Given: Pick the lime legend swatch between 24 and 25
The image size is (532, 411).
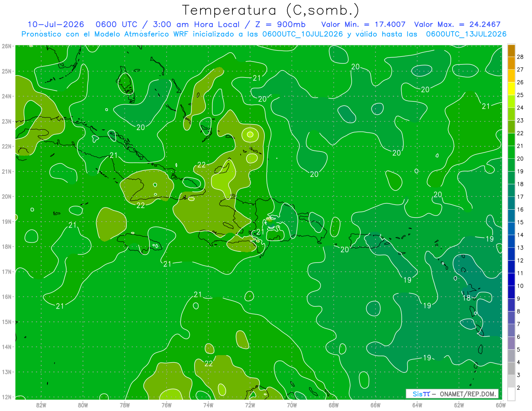Looking at the screenshot, I should (511, 101).
